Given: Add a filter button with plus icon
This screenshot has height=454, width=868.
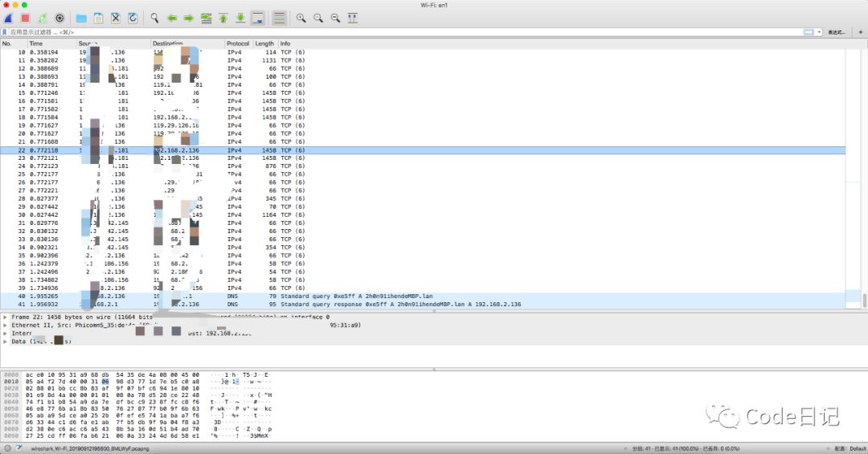Looking at the screenshot, I should coord(861,32).
